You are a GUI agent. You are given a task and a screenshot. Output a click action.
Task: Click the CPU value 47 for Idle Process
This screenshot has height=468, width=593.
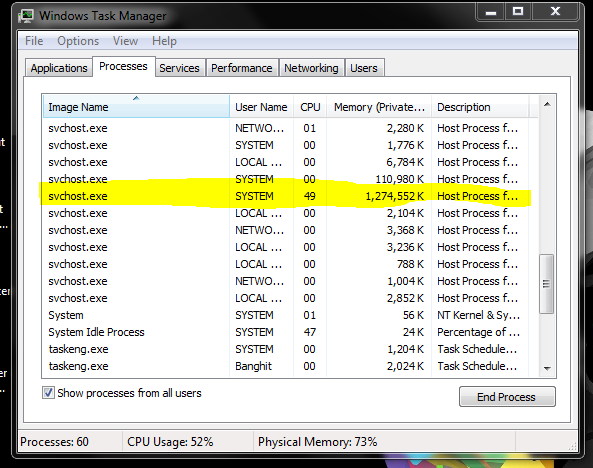tap(309, 332)
